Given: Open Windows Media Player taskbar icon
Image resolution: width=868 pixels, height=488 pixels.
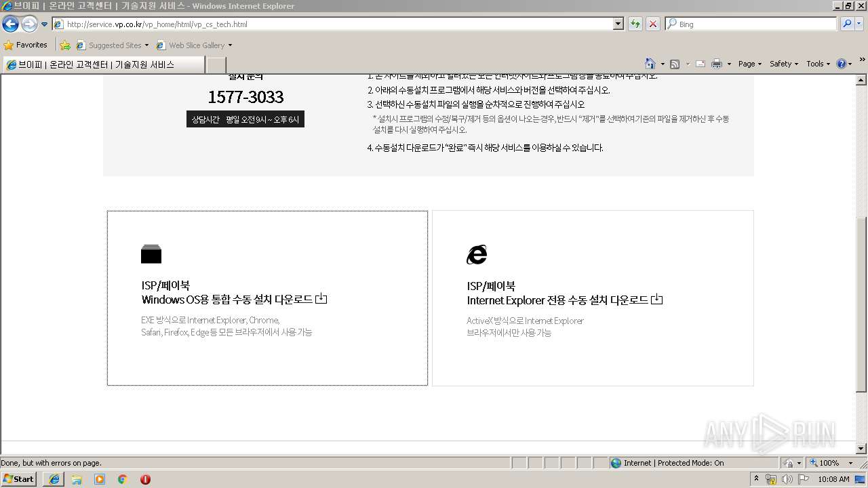Looking at the screenshot, I should coord(100,479).
